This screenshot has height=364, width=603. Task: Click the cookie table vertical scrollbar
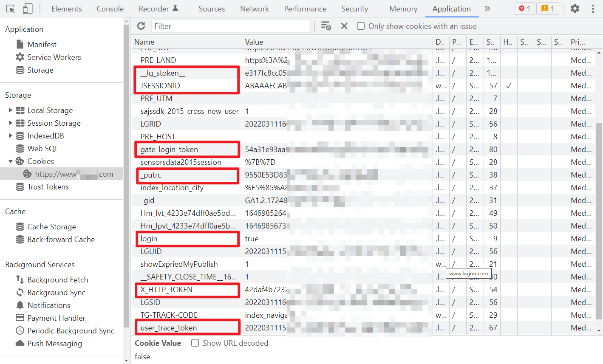[599, 221]
